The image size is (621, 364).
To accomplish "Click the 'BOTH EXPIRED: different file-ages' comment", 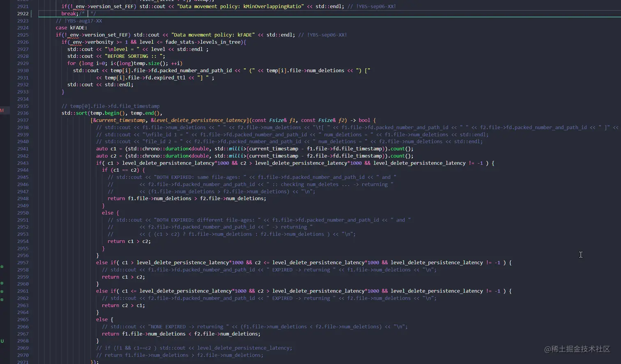I will coord(259,220).
